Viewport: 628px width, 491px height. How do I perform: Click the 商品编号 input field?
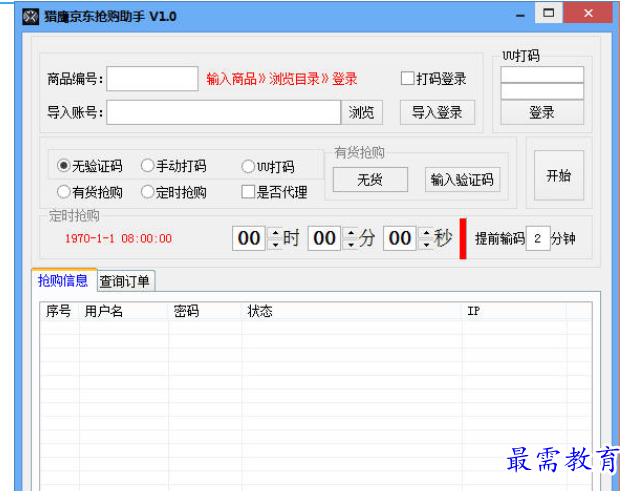tap(152, 78)
